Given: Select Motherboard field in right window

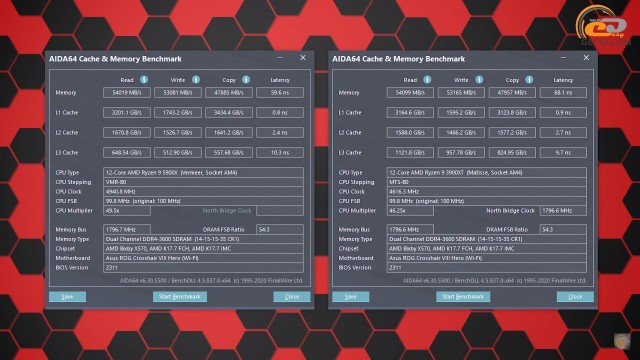Looking at the screenshot, I should point(487,258).
